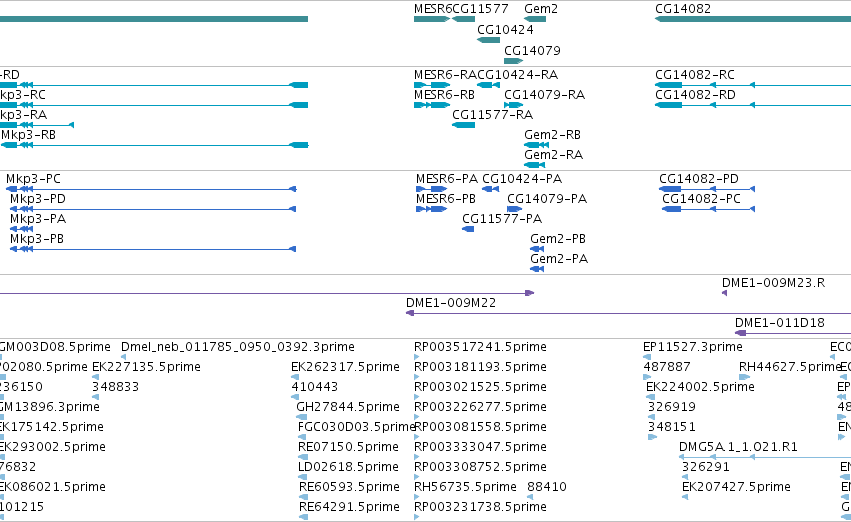Viewport: 851px width, 522px height.
Task: Select EK224002.5prime insertion
Action: pos(650,397)
